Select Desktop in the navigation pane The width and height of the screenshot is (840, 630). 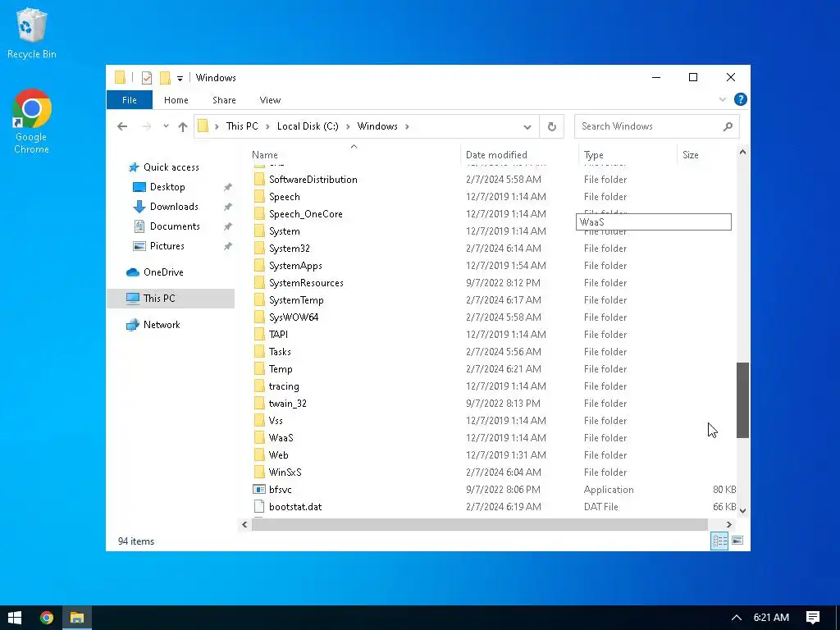pos(167,187)
